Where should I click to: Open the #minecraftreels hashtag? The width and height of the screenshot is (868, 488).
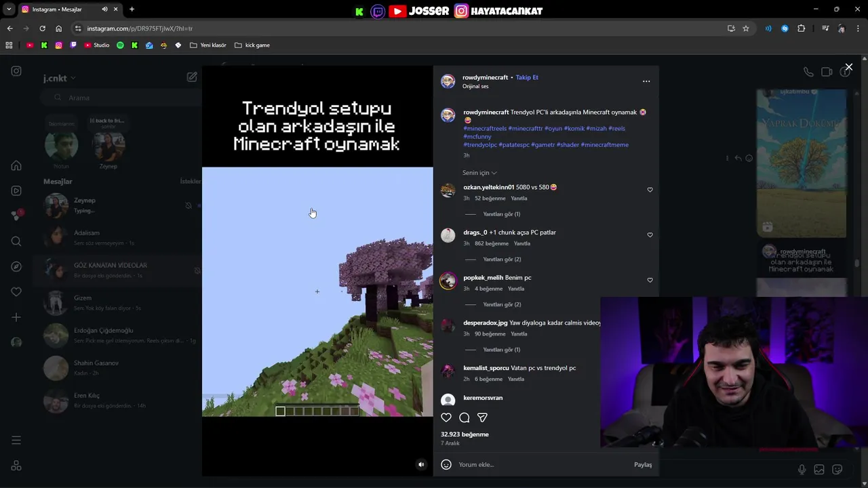pos(485,128)
